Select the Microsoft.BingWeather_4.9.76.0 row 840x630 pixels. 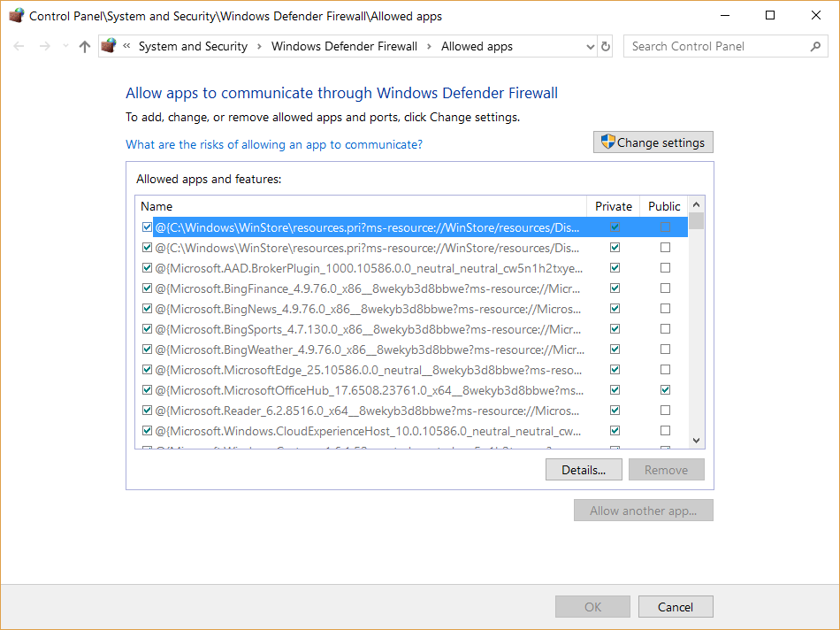point(411,350)
